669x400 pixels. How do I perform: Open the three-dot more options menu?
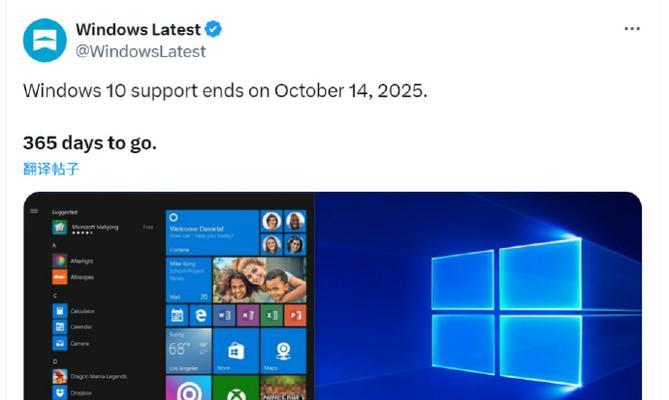pyautogui.click(x=632, y=29)
